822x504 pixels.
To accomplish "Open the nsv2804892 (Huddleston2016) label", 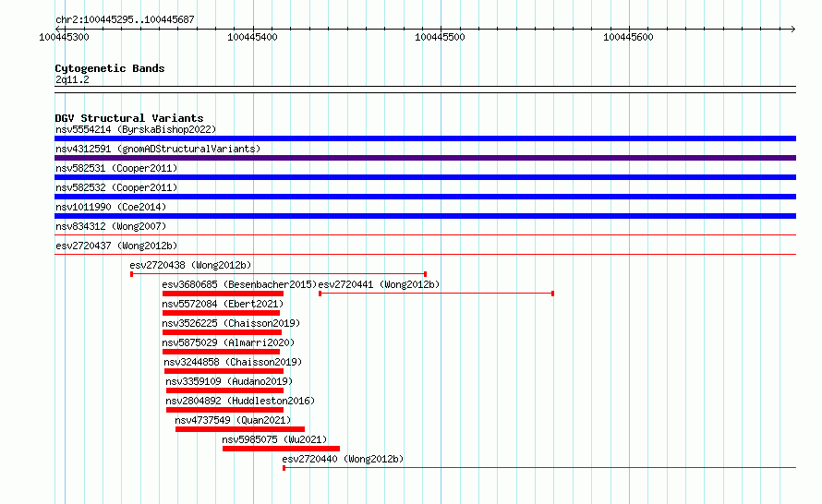I will click(240, 401).
